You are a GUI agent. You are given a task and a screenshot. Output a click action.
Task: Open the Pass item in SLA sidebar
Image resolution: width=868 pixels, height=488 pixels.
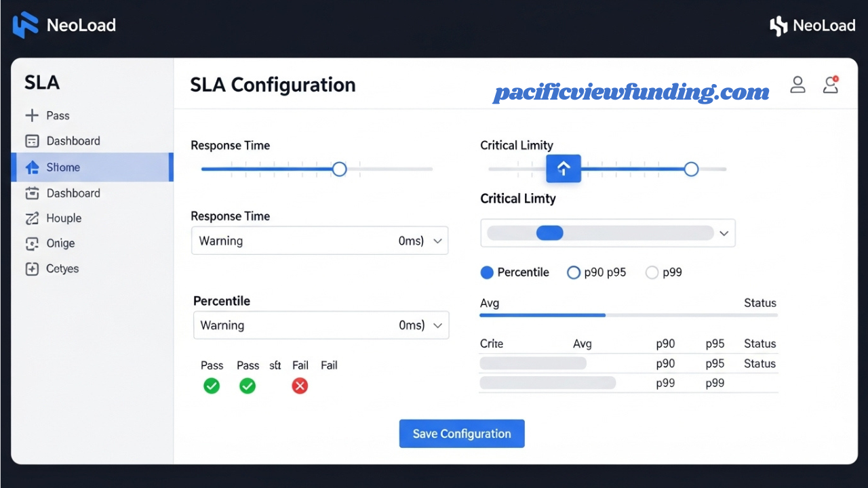[58, 115]
